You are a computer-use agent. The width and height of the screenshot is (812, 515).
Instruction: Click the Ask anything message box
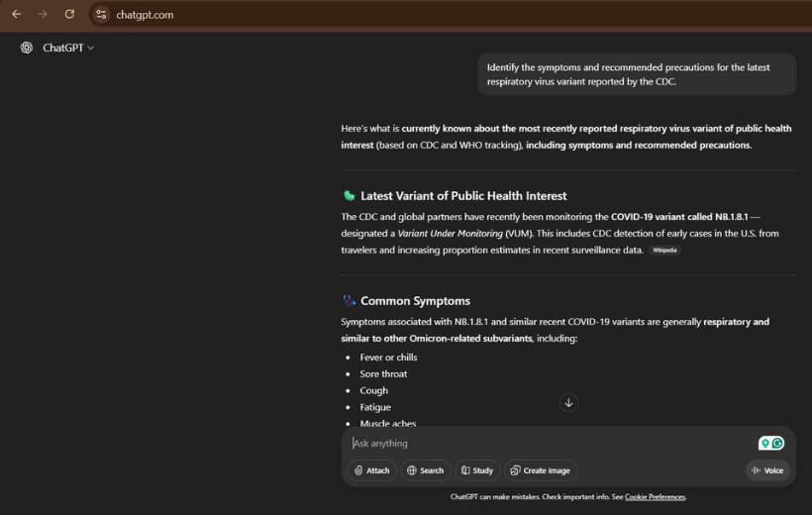click(545, 444)
